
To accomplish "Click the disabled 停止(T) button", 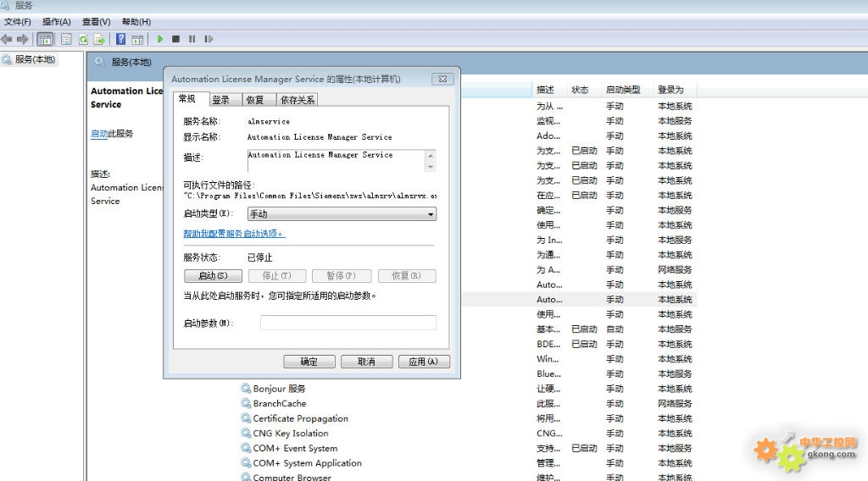I will click(277, 276).
